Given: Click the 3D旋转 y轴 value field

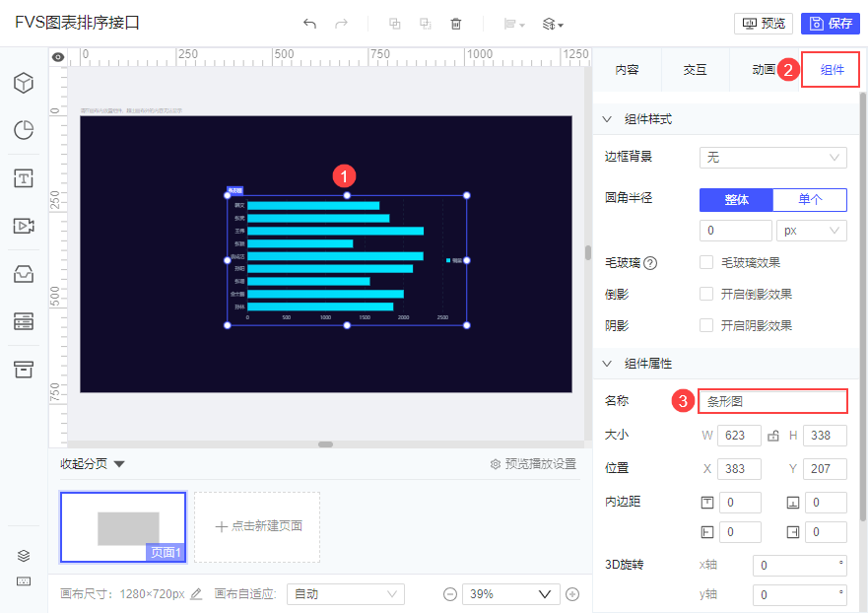Looking at the screenshot, I should coord(799,594).
